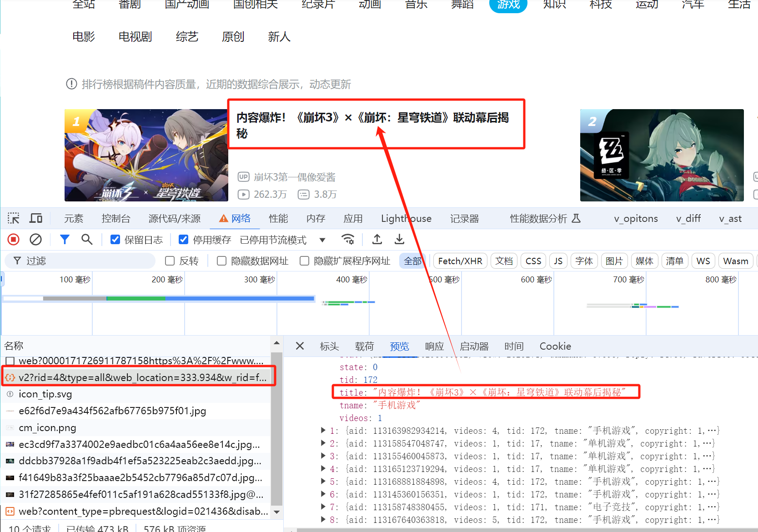Image resolution: width=758 pixels, height=532 pixels.
Task: Expand JSON item 1 in preview
Action: click(x=323, y=430)
